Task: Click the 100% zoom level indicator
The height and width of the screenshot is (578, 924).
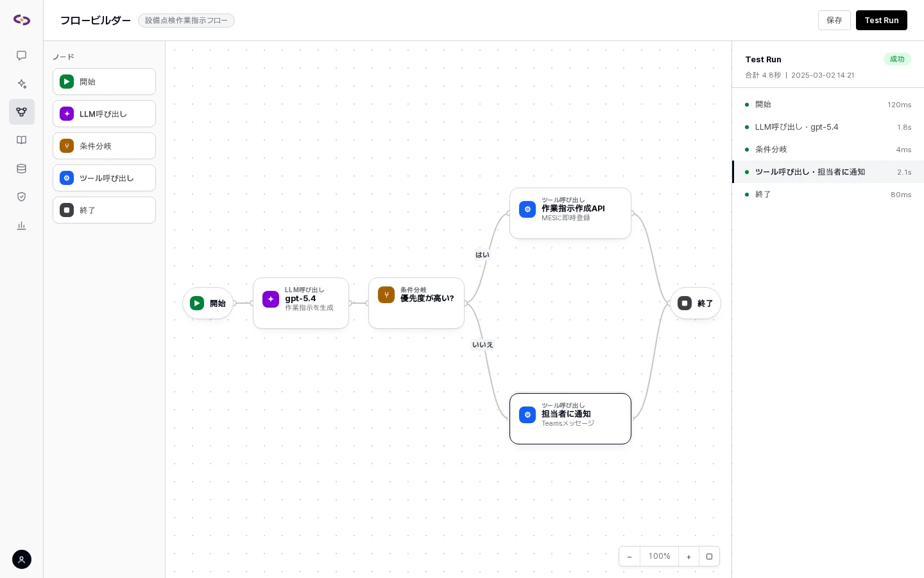Action: point(659,556)
